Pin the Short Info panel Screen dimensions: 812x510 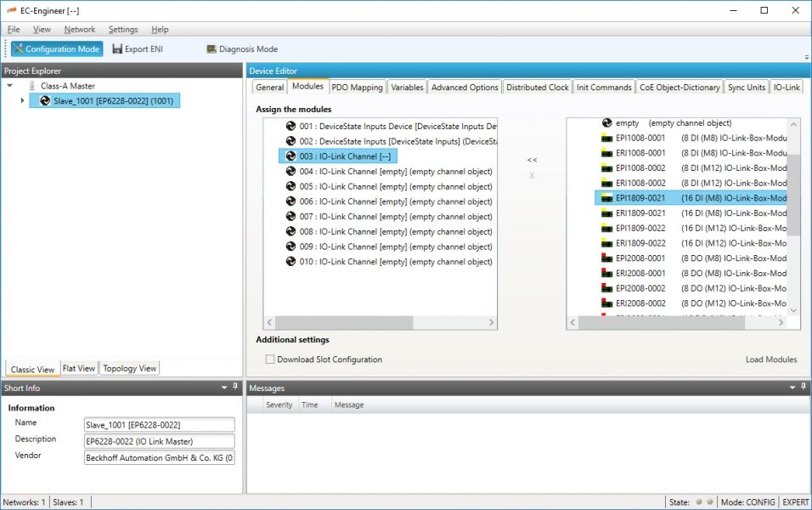[235, 387]
